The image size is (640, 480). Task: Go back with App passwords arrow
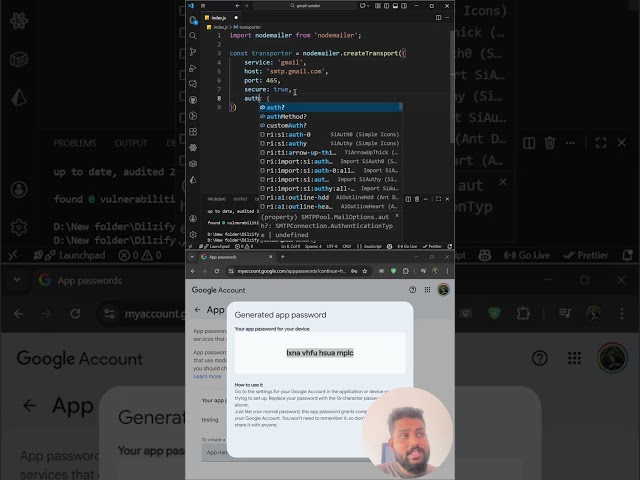pyautogui.click(x=198, y=310)
